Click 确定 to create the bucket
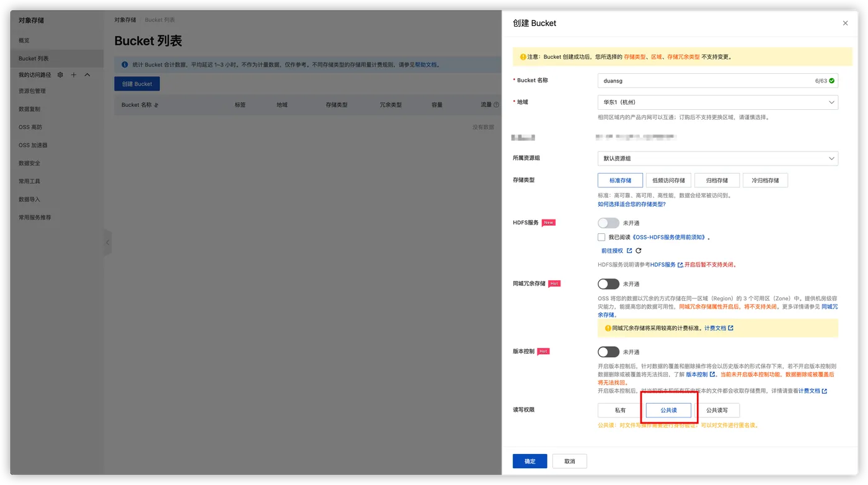This screenshot has height=485, width=868. 530,461
